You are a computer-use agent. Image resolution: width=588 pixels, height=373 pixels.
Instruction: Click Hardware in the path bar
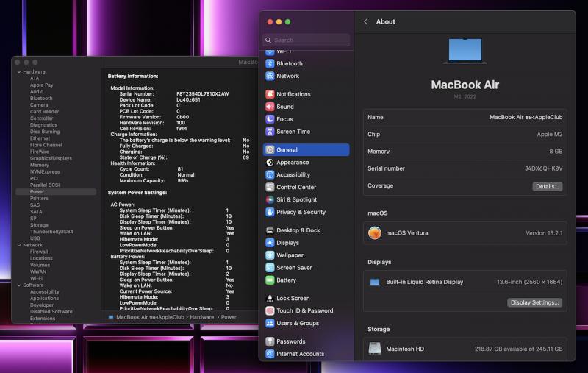(x=201, y=317)
